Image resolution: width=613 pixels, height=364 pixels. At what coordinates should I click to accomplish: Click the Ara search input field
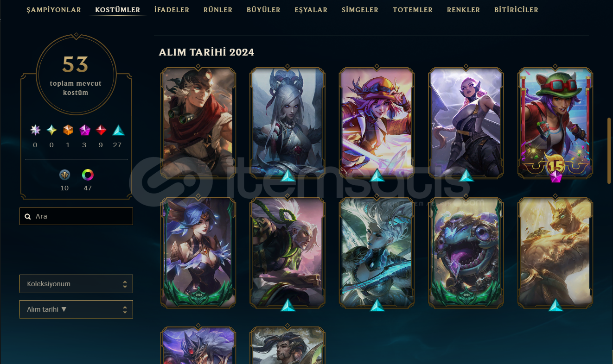coord(76,216)
